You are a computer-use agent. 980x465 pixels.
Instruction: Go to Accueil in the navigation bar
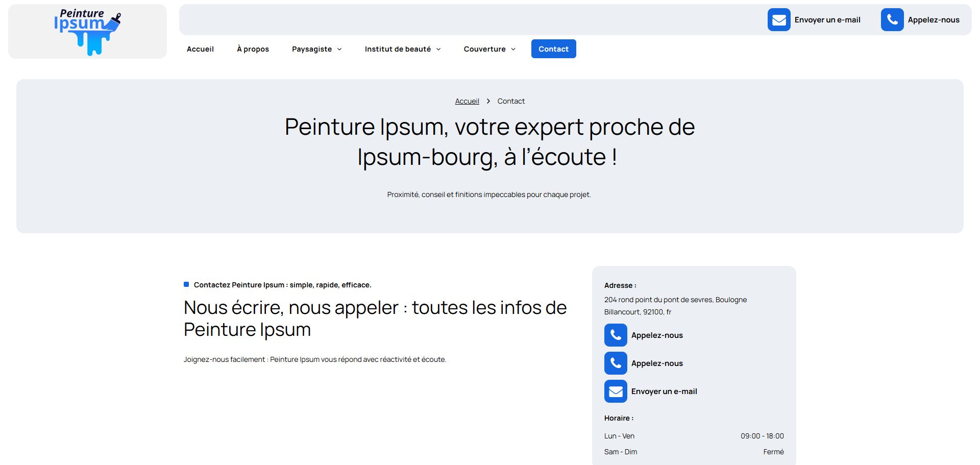[200, 49]
